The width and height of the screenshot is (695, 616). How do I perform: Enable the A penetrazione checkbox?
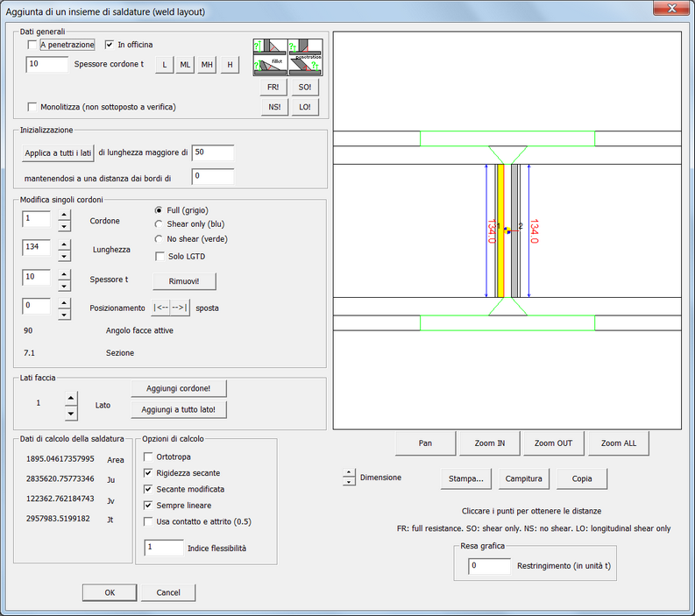point(32,45)
